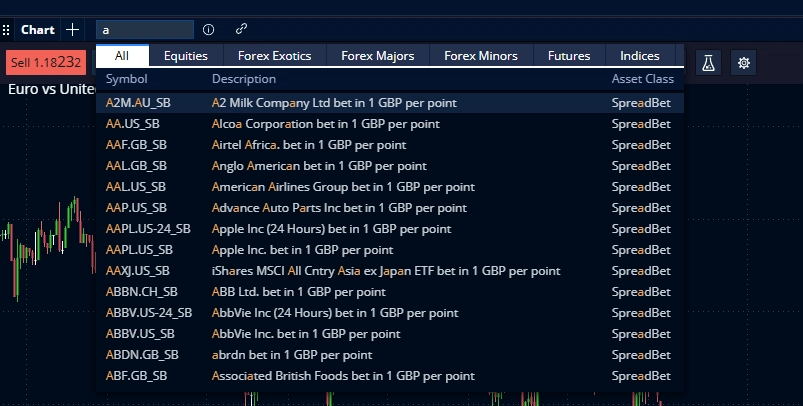Click SpreadBet asset class for AAXJ.US_SB
803x406 pixels.
(x=641, y=271)
